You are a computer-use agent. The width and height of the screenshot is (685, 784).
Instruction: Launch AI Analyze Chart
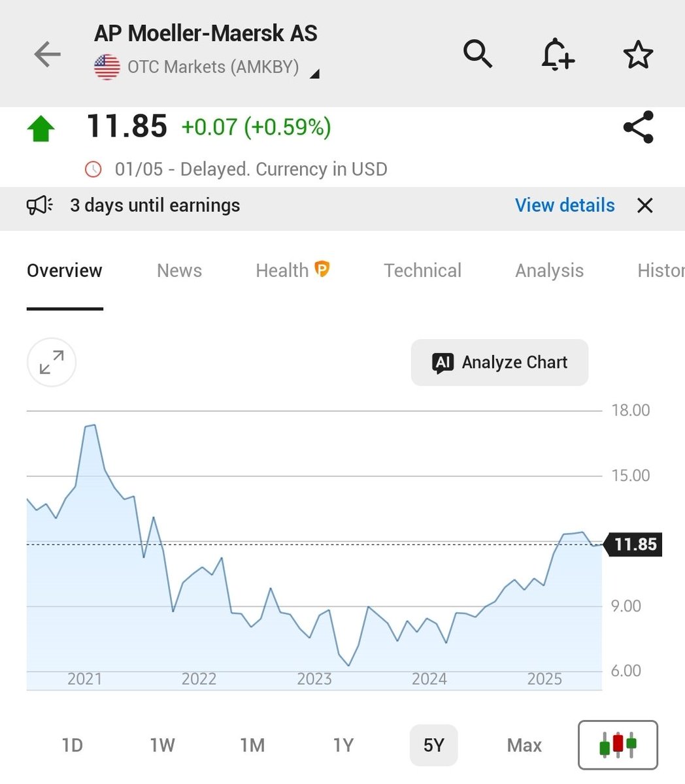click(x=499, y=363)
